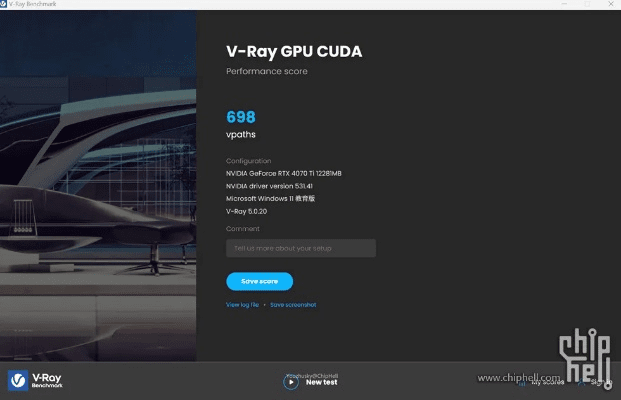Click the NVIDIA driver version text

tap(269, 186)
